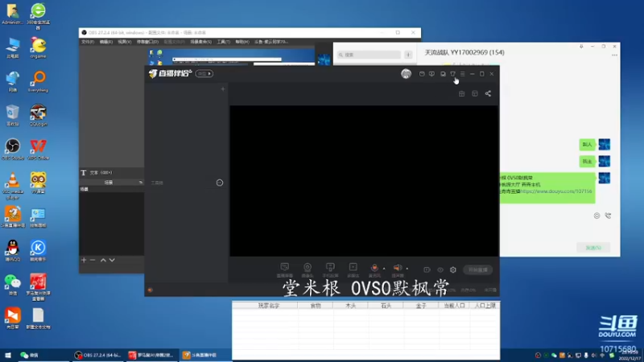Open the 360 browser desktop icon

click(38, 15)
